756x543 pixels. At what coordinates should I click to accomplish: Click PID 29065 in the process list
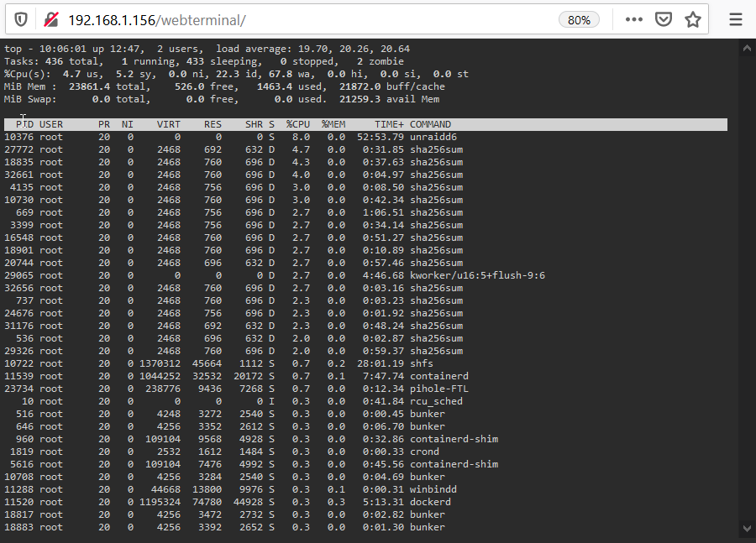(18, 275)
